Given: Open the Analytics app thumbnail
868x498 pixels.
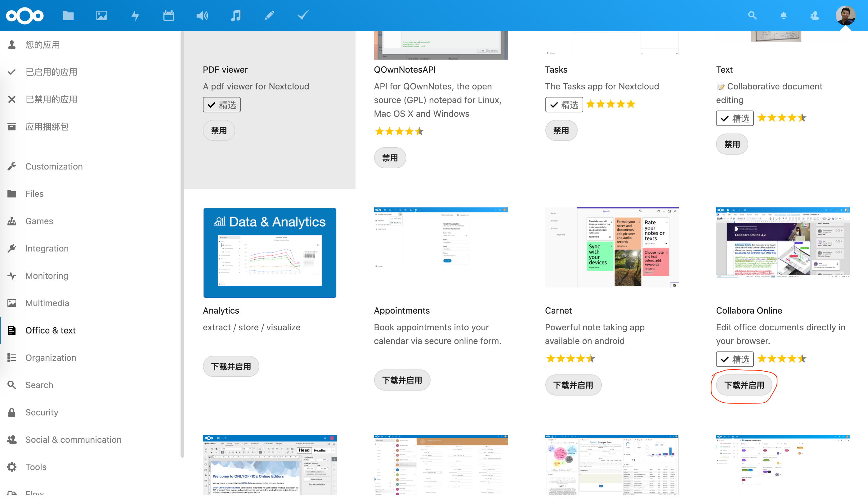Looking at the screenshot, I should pos(270,253).
